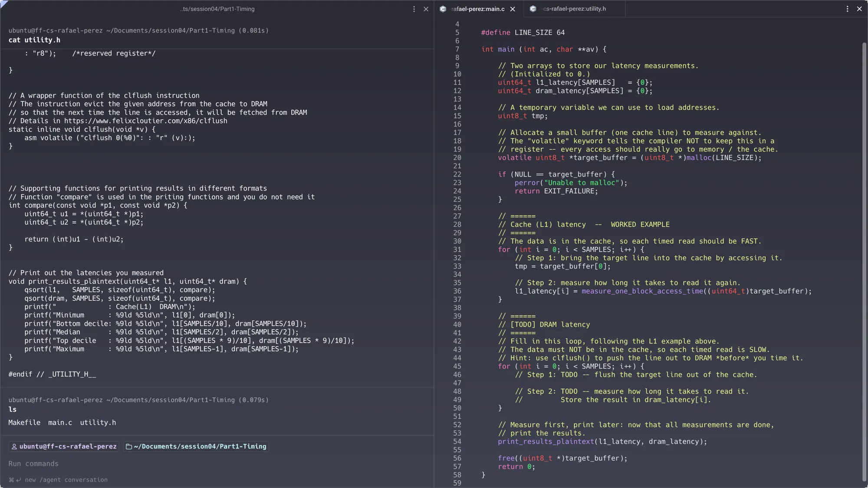Click the 'ls' command in the terminal
Screen dimensions: 868x488
click(13, 409)
